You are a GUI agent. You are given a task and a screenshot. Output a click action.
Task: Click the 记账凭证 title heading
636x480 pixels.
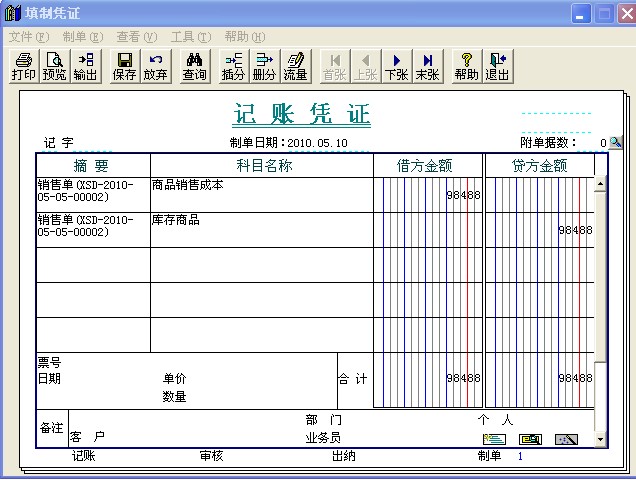click(x=302, y=114)
